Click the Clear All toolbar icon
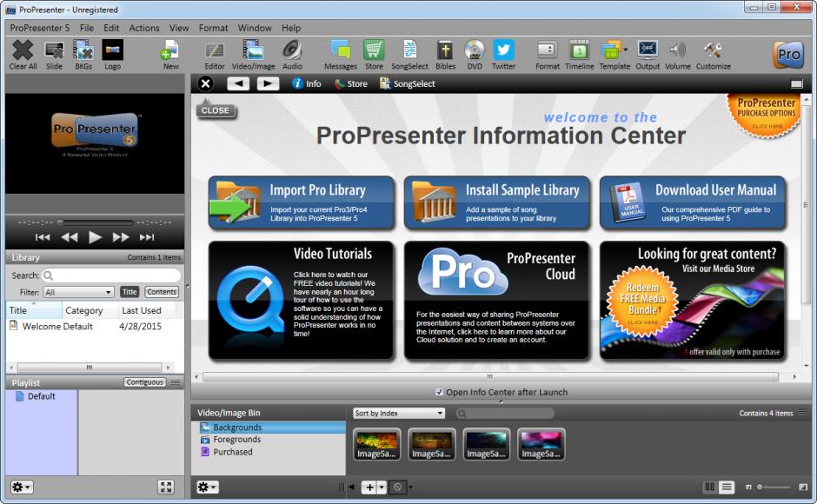The image size is (817, 504). pyautogui.click(x=23, y=55)
